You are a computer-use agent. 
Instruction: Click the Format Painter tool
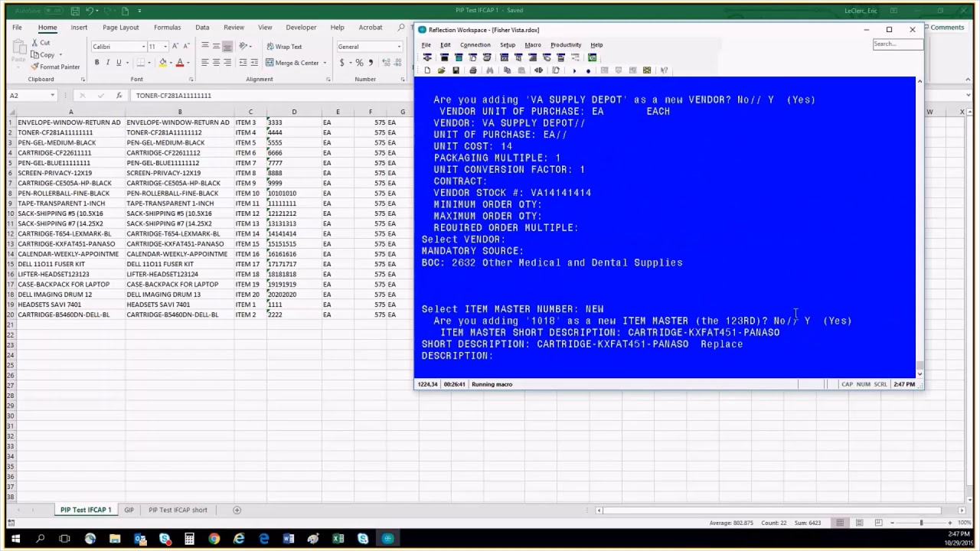coord(55,67)
